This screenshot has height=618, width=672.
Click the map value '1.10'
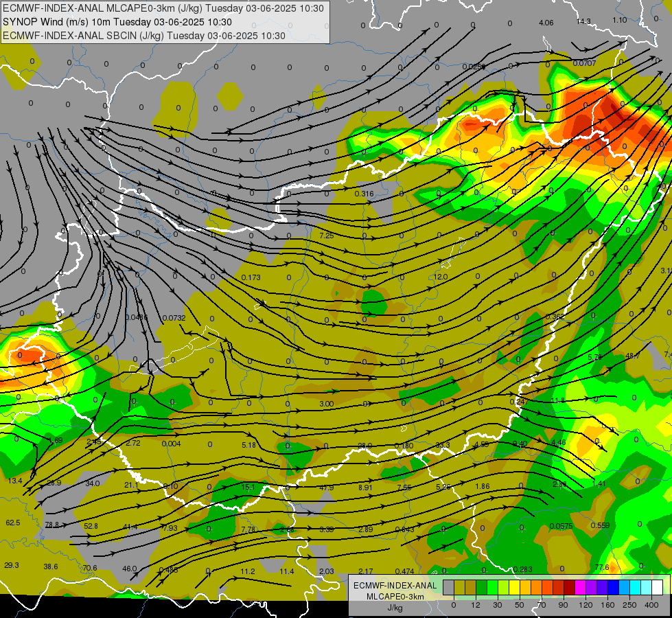point(620,20)
